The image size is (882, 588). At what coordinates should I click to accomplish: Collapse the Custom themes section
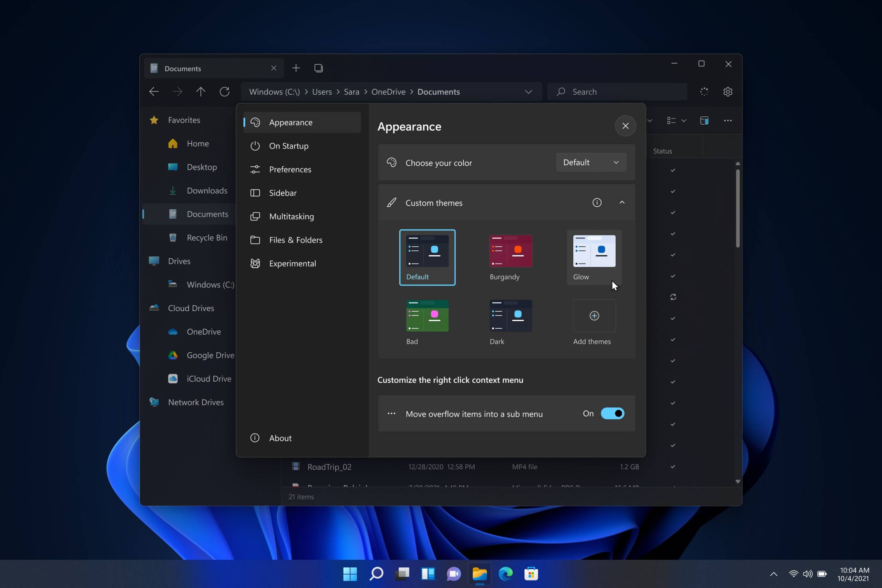(x=622, y=203)
